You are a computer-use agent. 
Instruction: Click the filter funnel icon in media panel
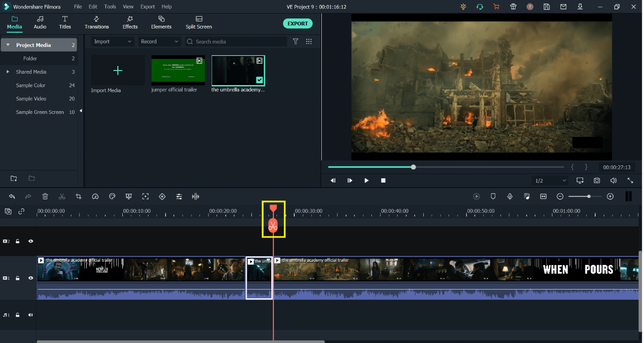point(296,42)
